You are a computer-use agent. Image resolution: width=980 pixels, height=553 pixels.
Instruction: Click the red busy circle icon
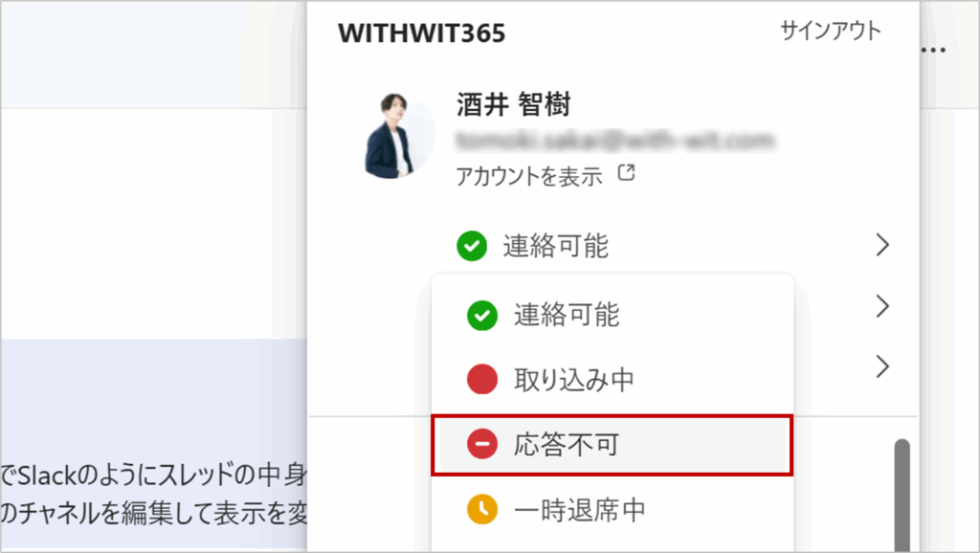point(482,379)
